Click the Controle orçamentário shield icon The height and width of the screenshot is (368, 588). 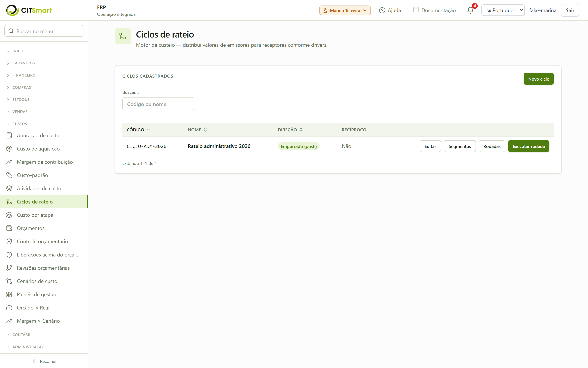tap(9, 241)
